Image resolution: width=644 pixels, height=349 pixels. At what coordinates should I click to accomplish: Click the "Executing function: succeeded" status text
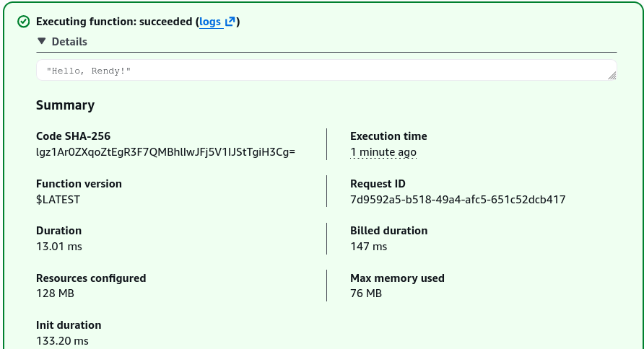tap(114, 22)
